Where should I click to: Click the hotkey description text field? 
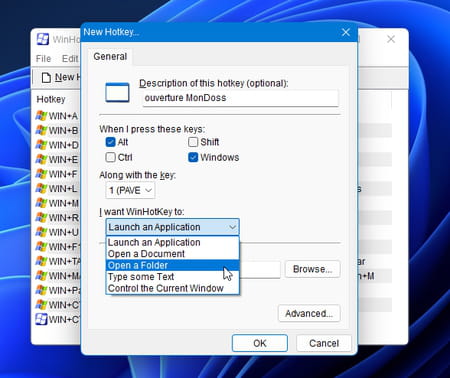tap(240, 98)
